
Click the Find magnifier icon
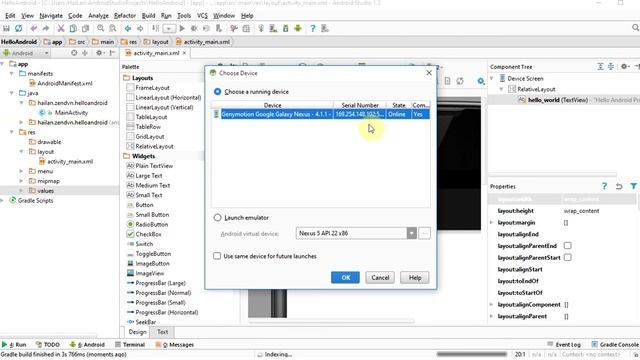[100, 28]
